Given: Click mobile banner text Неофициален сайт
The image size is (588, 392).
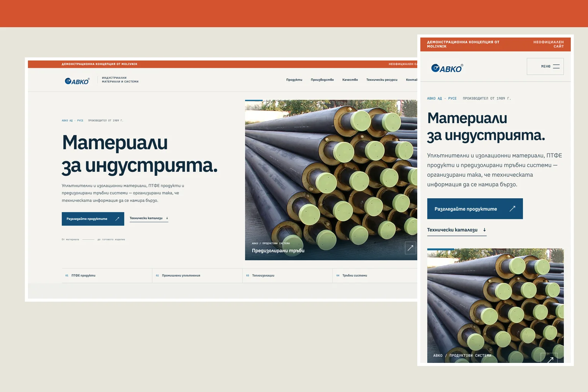Looking at the screenshot, I should 549,44.
